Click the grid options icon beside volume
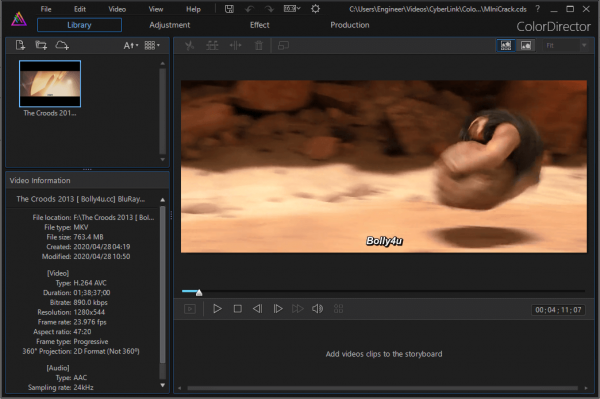The height and width of the screenshot is (399, 600). tap(339, 309)
